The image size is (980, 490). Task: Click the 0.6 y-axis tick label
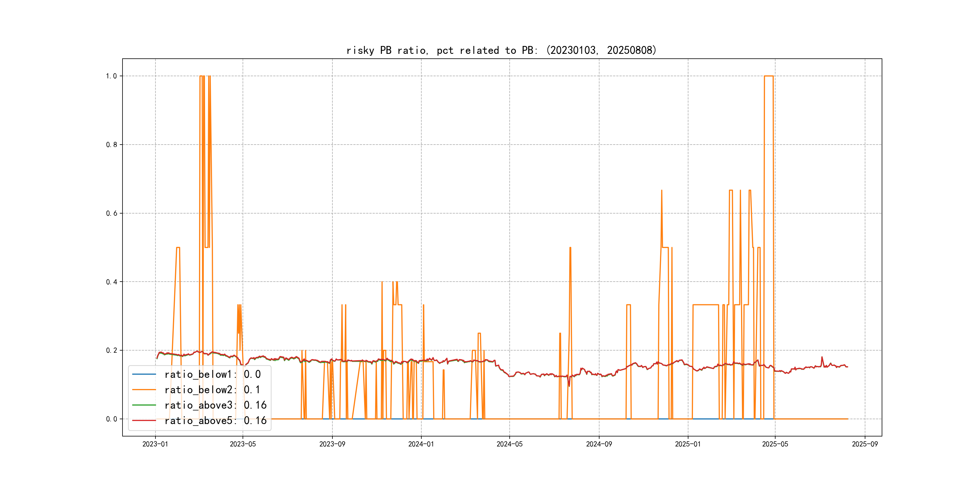(x=111, y=214)
